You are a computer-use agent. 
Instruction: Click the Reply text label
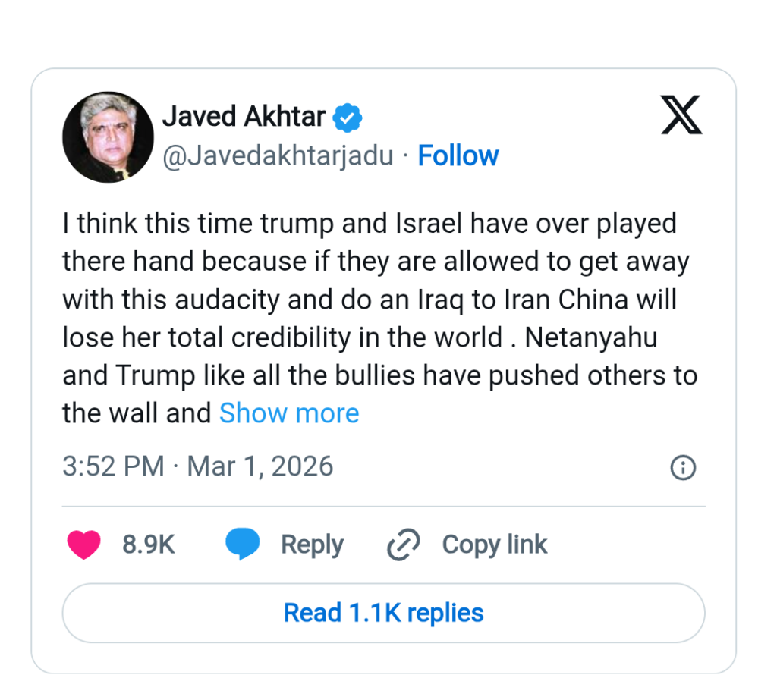tap(312, 545)
